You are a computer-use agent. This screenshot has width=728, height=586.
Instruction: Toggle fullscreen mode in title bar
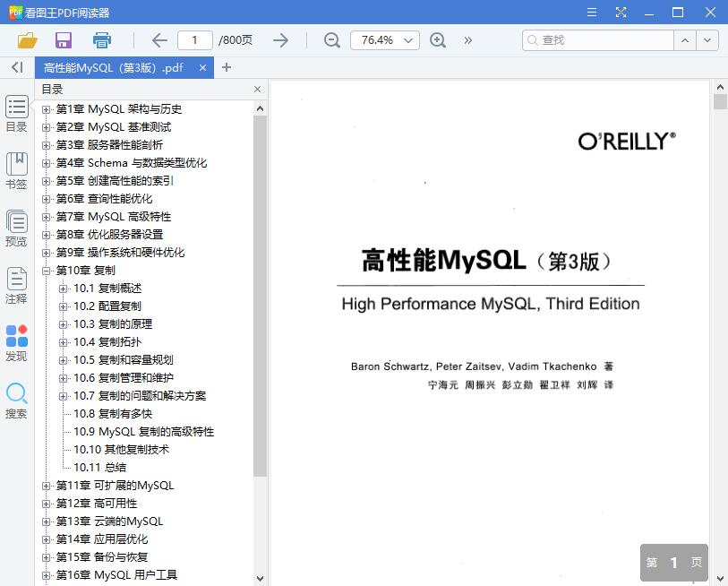[x=621, y=12]
